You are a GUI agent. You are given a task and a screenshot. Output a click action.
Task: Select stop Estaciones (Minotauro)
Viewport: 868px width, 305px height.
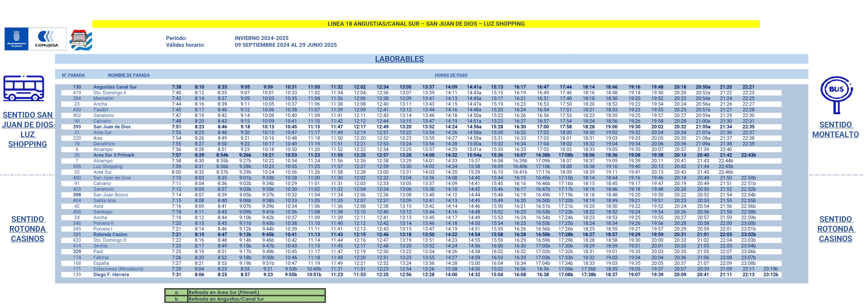[118, 269]
